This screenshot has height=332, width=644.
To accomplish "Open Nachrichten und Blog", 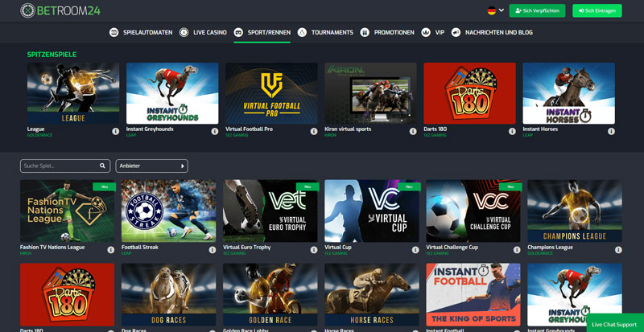I will click(x=499, y=32).
